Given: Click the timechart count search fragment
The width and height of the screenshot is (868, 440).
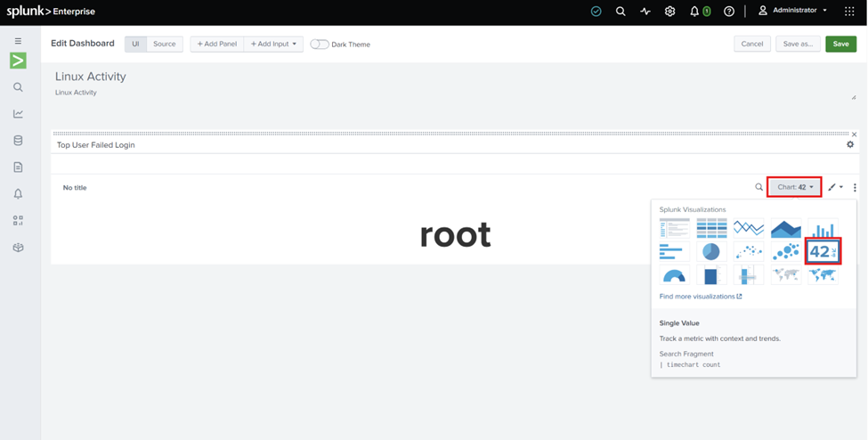Looking at the screenshot, I should coord(690,364).
